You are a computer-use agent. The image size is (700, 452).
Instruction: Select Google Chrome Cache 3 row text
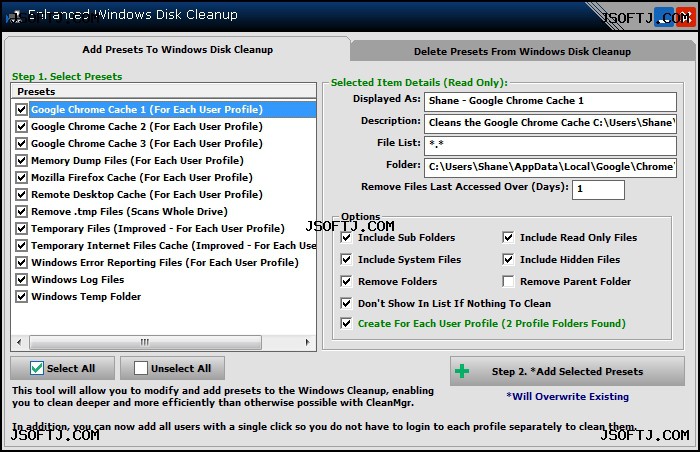click(147, 143)
